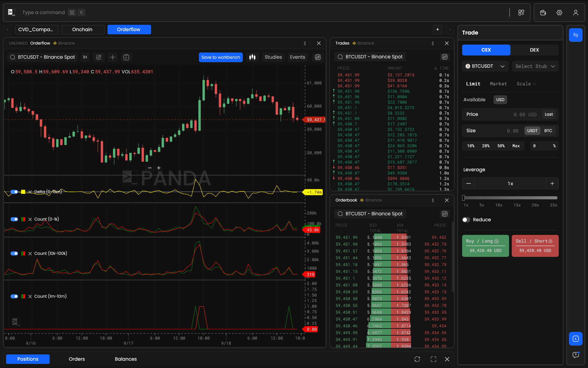Open the Orders tab
Viewport: 588px width, 368px height.
(77, 359)
